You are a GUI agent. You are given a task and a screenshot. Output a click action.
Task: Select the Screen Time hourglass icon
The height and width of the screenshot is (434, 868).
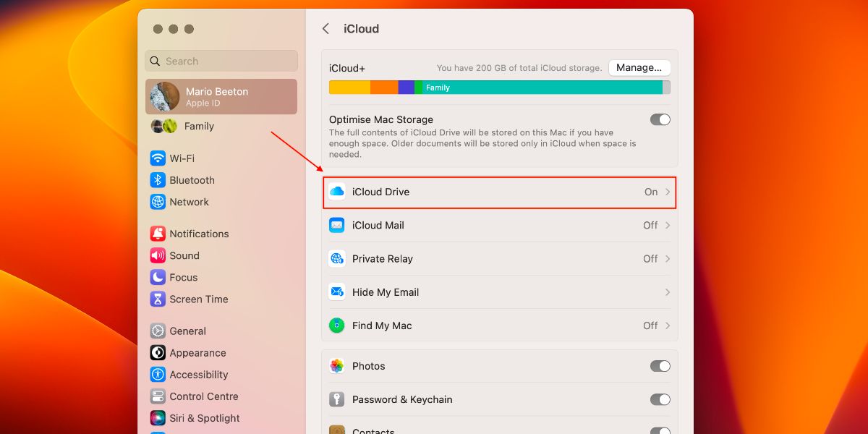(x=158, y=299)
